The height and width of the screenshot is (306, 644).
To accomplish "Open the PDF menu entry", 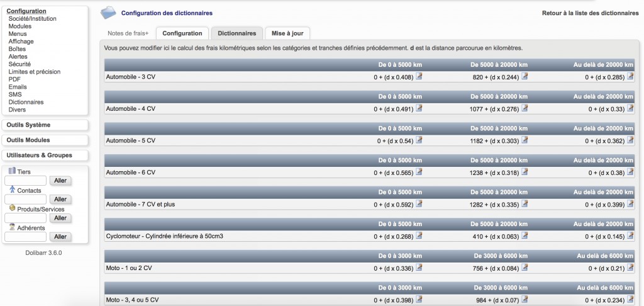I will coord(14,79).
